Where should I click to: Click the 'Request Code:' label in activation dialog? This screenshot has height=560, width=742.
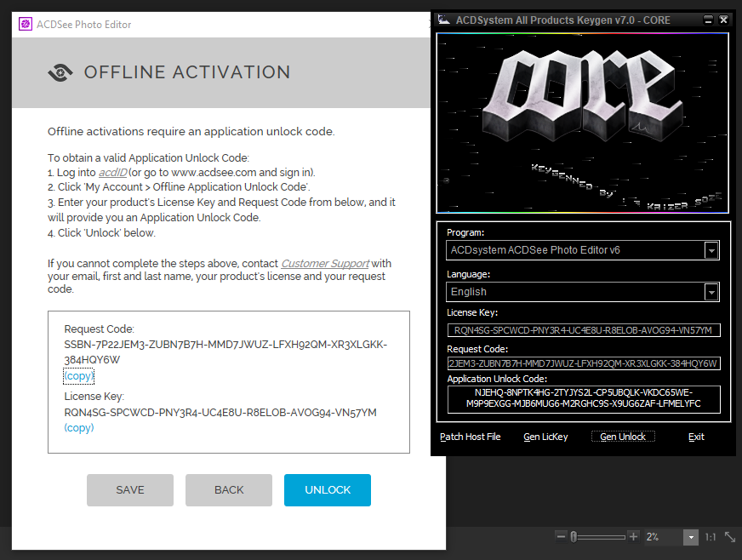coord(100,329)
